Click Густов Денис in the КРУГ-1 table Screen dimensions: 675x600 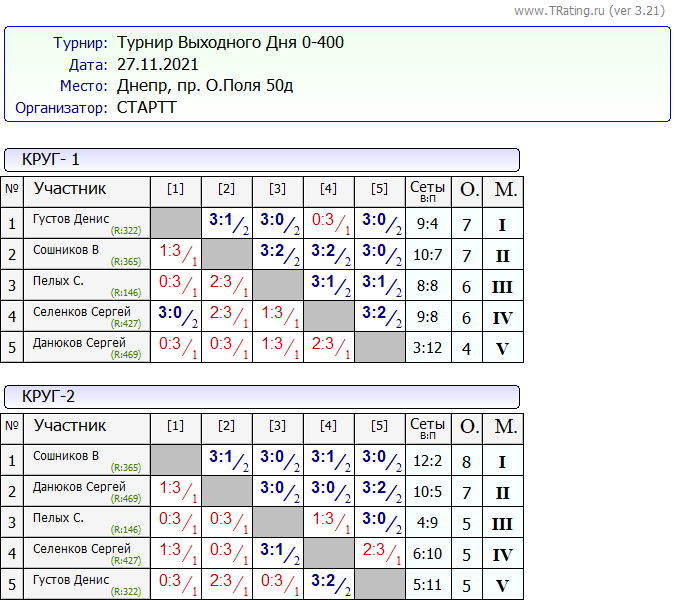pos(71,219)
